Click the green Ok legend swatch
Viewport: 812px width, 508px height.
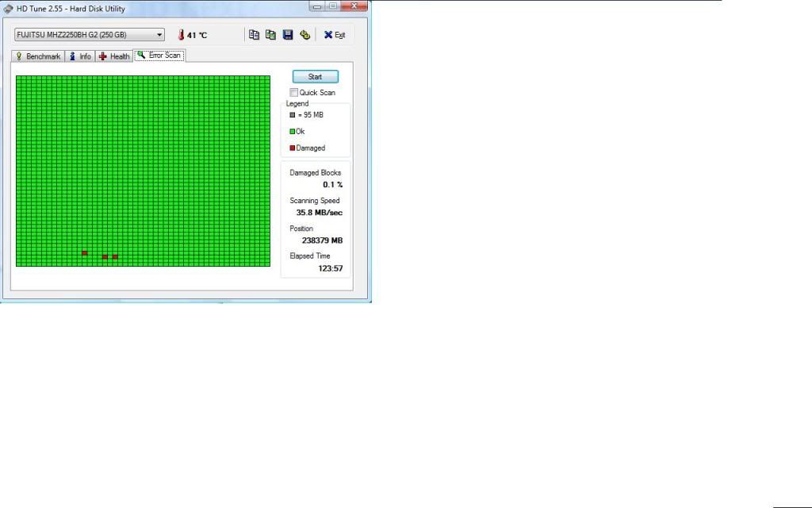292,132
